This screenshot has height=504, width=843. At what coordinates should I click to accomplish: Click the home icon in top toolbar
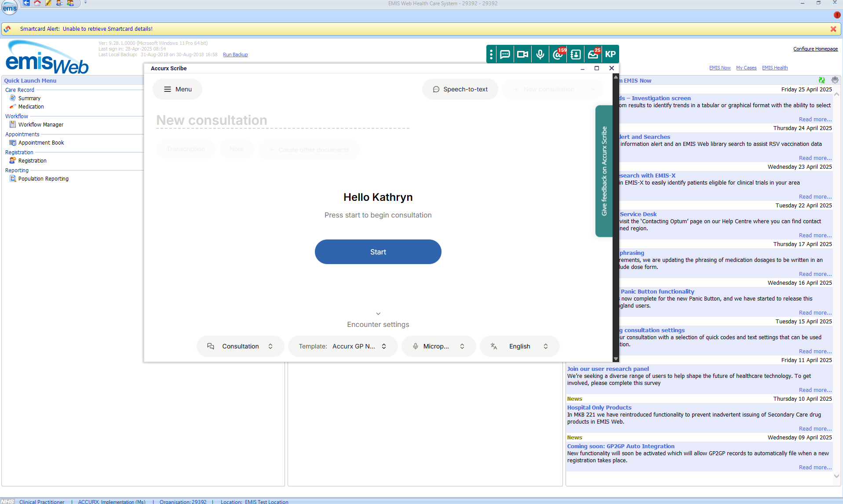37,3
